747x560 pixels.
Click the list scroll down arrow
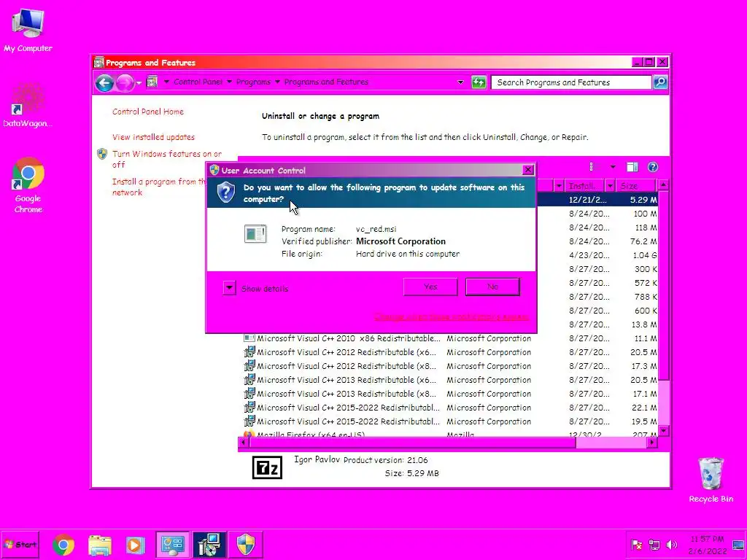click(x=664, y=431)
